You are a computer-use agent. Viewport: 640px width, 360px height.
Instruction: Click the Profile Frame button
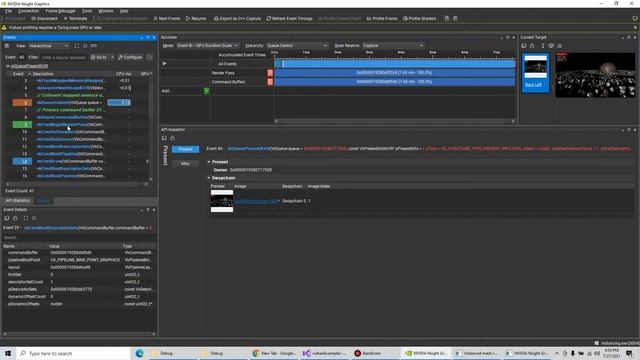(x=382, y=18)
